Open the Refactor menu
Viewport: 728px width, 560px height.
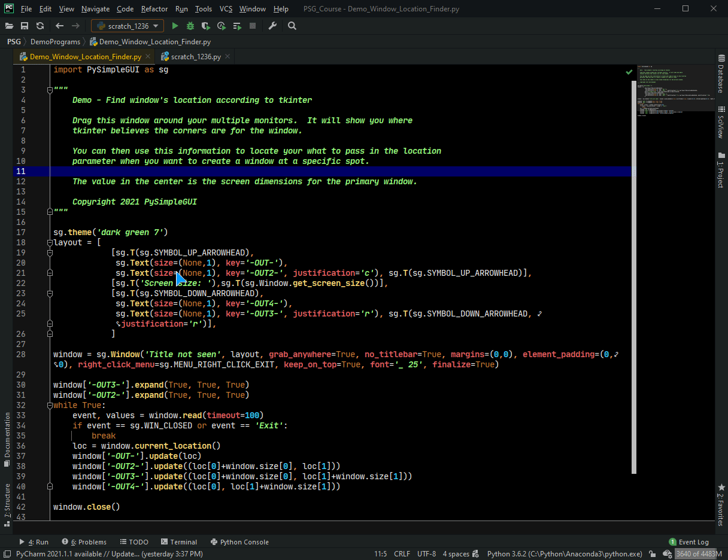[x=154, y=9]
